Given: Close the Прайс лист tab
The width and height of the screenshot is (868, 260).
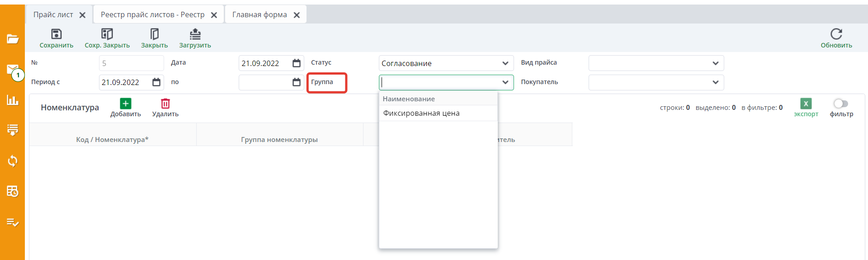Looking at the screenshot, I should 82,15.
